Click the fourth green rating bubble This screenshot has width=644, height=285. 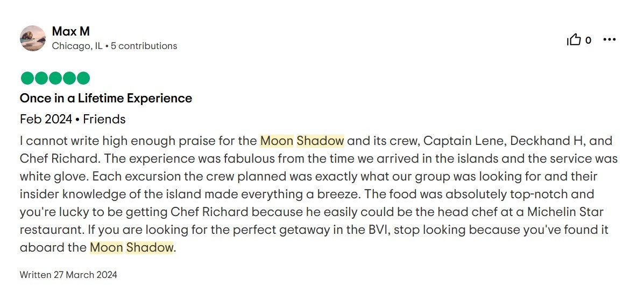coord(69,79)
